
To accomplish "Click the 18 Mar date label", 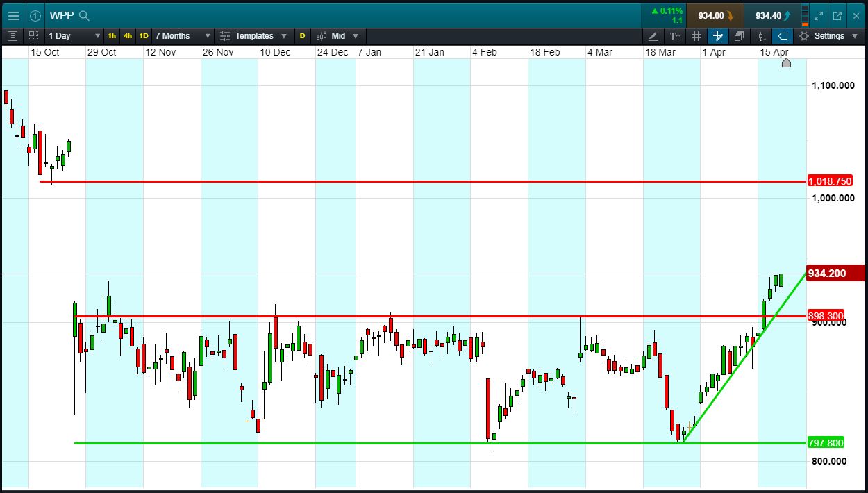I will tap(660, 52).
